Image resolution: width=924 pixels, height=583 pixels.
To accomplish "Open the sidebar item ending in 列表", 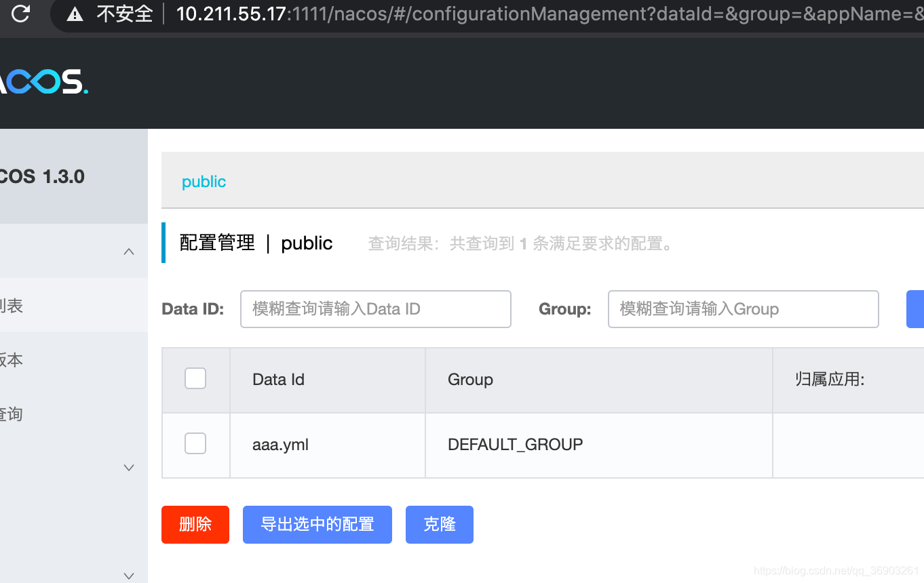I will (x=73, y=305).
